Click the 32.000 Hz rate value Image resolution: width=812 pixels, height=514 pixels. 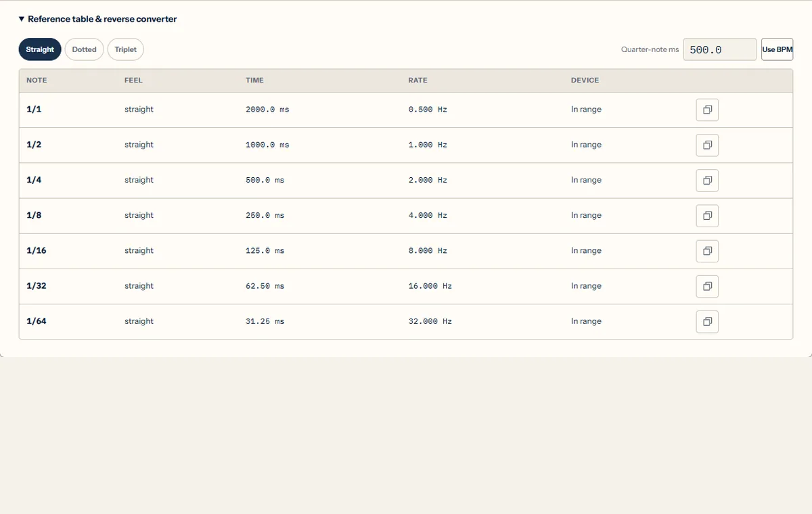pos(430,321)
